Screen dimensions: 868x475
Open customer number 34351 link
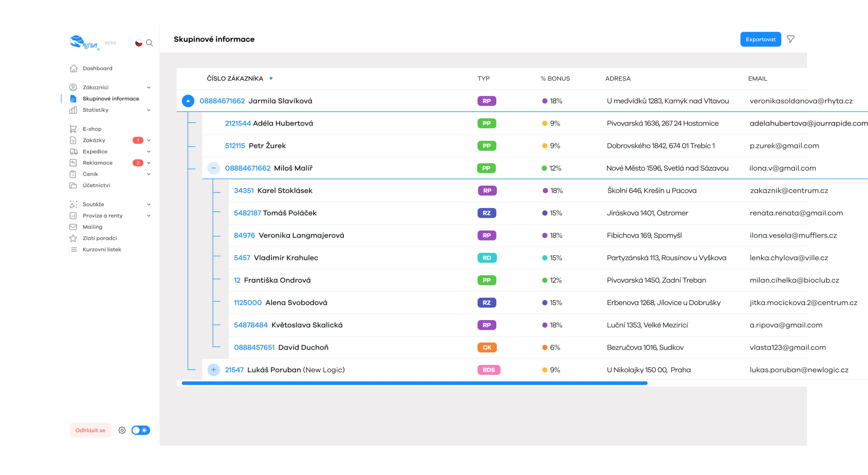(244, 191)
